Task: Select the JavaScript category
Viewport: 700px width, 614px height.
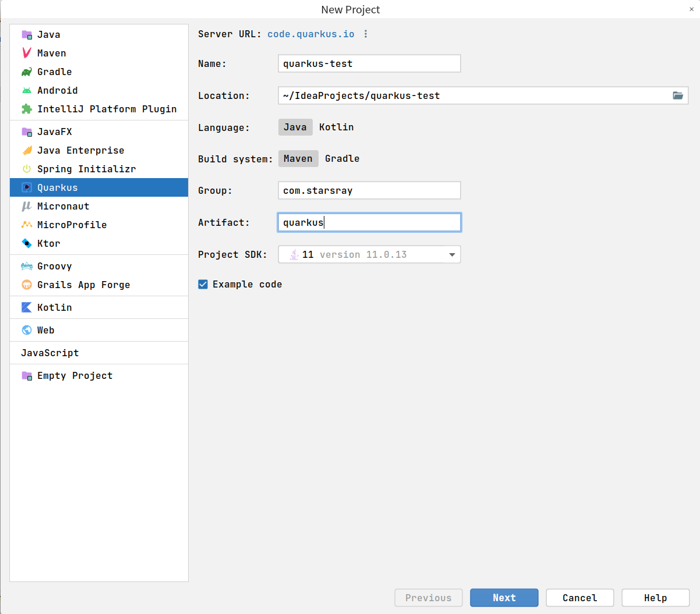Action: pyautogui.click(x=99, y=353)
